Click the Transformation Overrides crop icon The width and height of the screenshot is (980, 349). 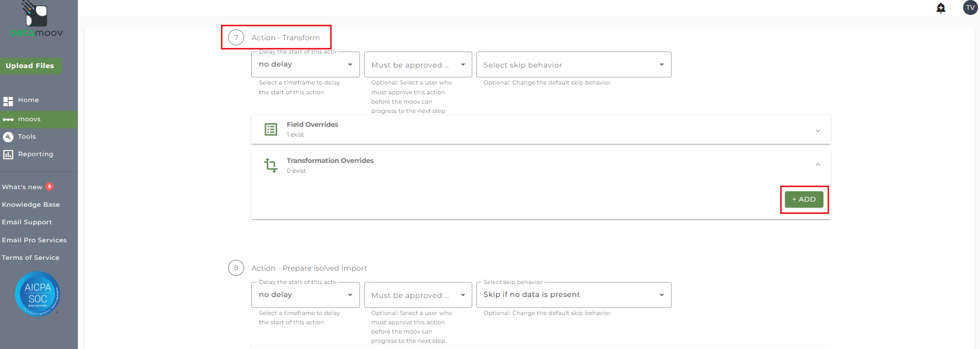click(x=271, y=165)
